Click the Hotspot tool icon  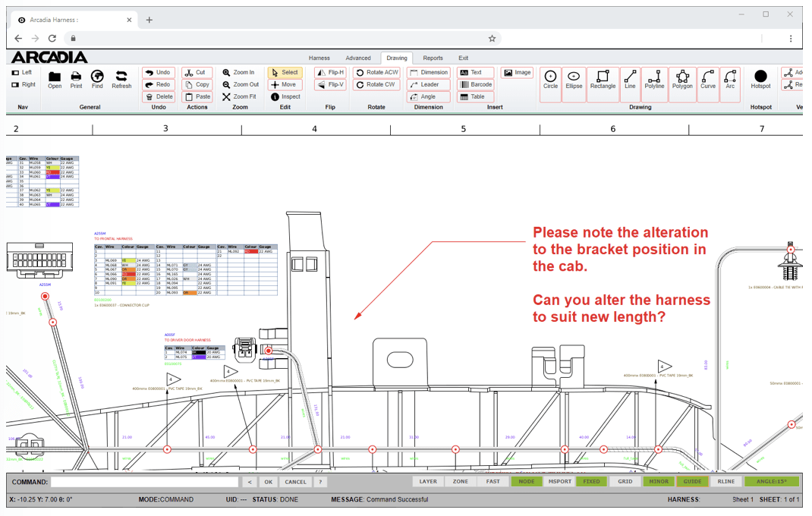click(760, 79)
